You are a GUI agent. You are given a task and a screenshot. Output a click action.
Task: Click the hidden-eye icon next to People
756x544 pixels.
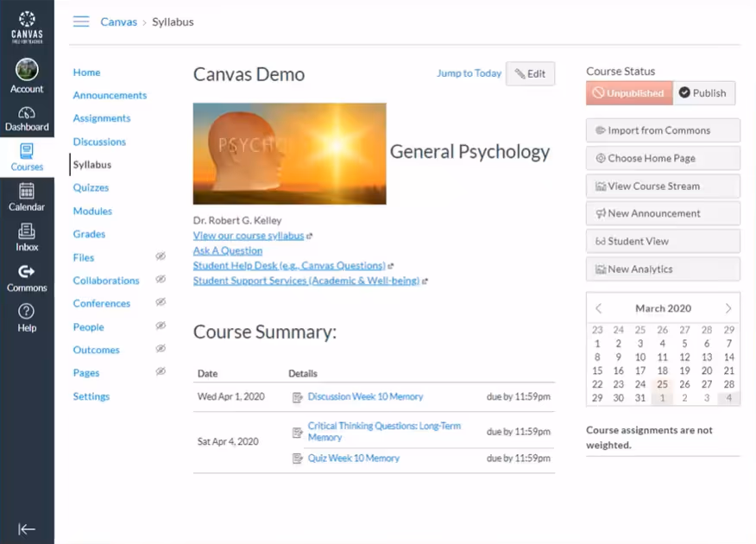[161, 326]
